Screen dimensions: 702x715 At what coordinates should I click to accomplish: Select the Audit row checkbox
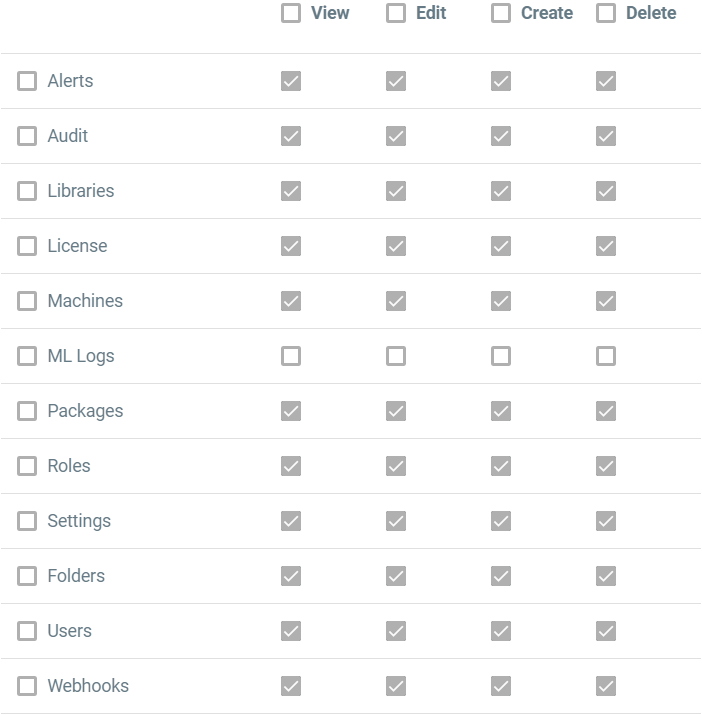[x=27, y=136]
